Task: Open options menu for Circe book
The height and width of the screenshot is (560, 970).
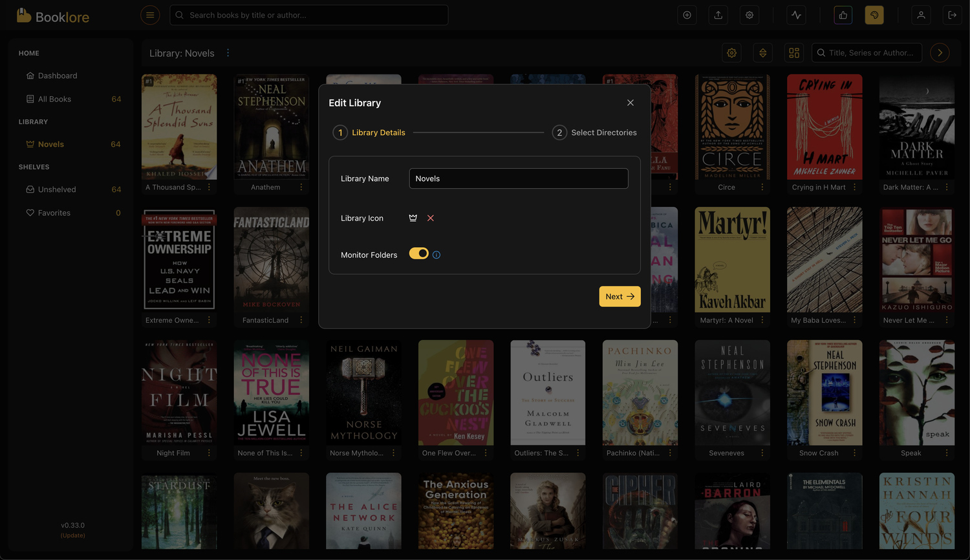Action: 762,188
